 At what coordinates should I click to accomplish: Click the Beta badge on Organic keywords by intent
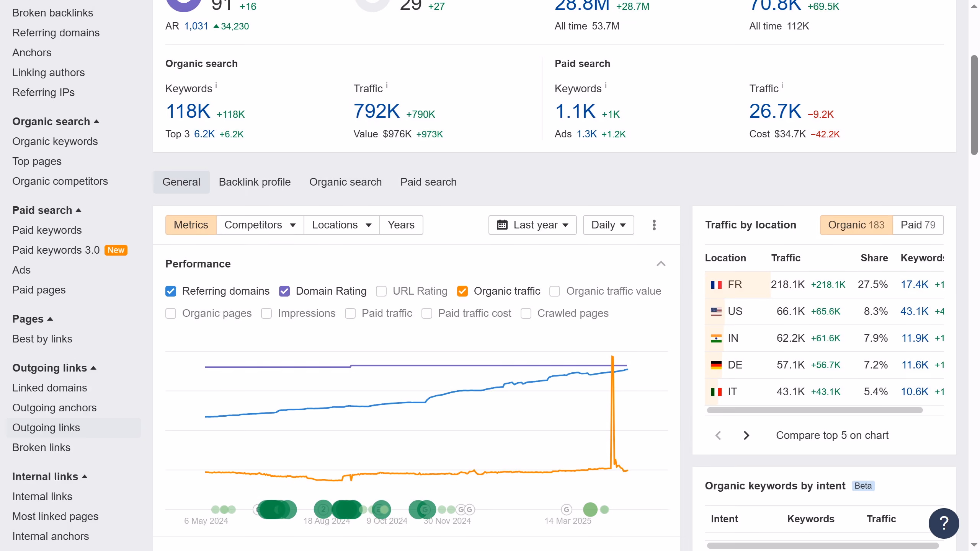pyautogui.click(x=863, y=486)
